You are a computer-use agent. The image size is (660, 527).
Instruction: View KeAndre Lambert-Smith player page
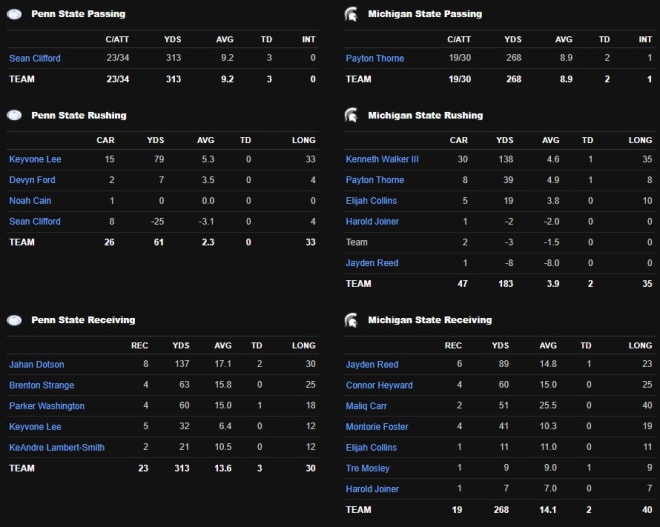point(57,447)
